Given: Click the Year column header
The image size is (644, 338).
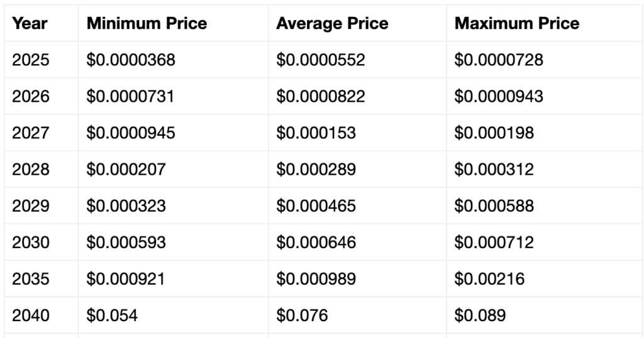Looking at the screenshot, I should tap(30, 23).
